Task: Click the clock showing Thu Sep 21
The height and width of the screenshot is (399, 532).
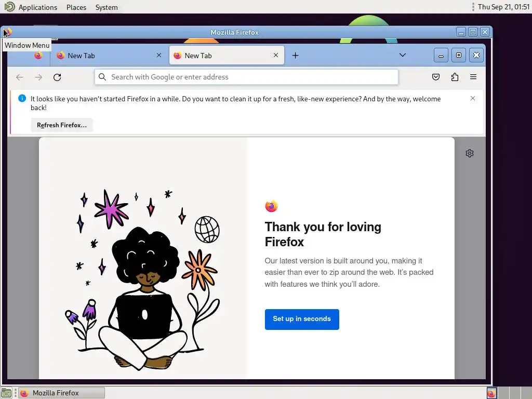Action: click(x=503, y=7)
